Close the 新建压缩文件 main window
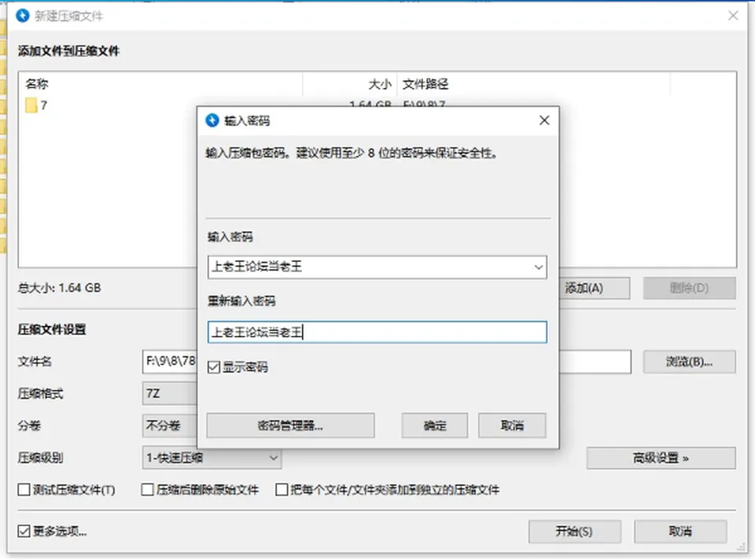755x560 pixels. (x=733, y=16)
